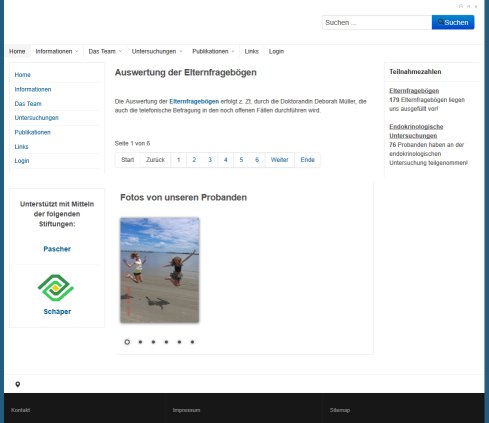Select the second slideshow dot indicator

(x=140, y=342)
